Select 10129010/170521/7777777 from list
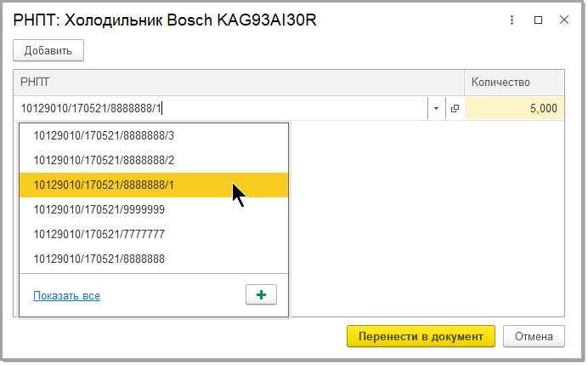Image resolution: width=588 pixels, height=365 pixels. [154, 234]
